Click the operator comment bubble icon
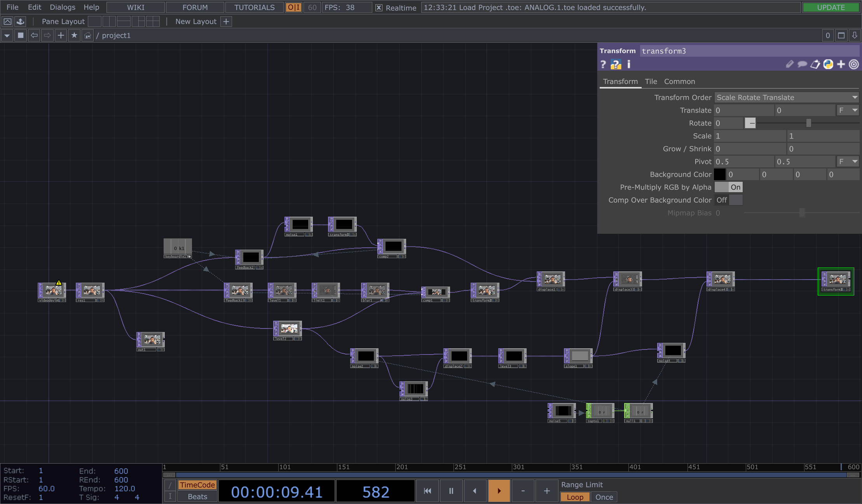Image resolution: width=862 pixels, height=504 pixels. coord(802,64)
